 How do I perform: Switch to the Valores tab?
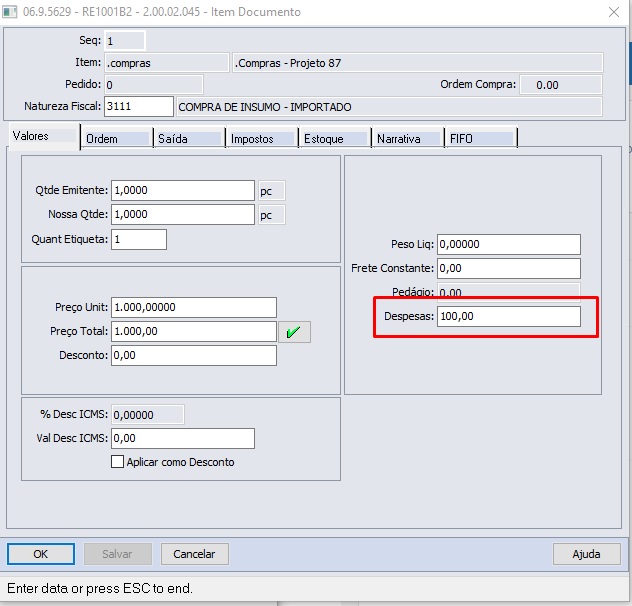pyautogui.click(x=44, y=136)
